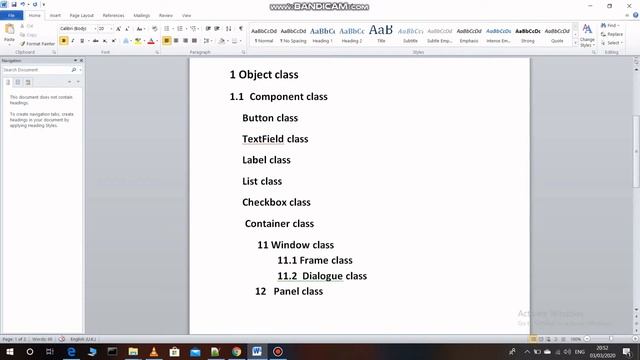Click the Paste clipboard icon
640x360 pixels.
(x=9, y=29)
